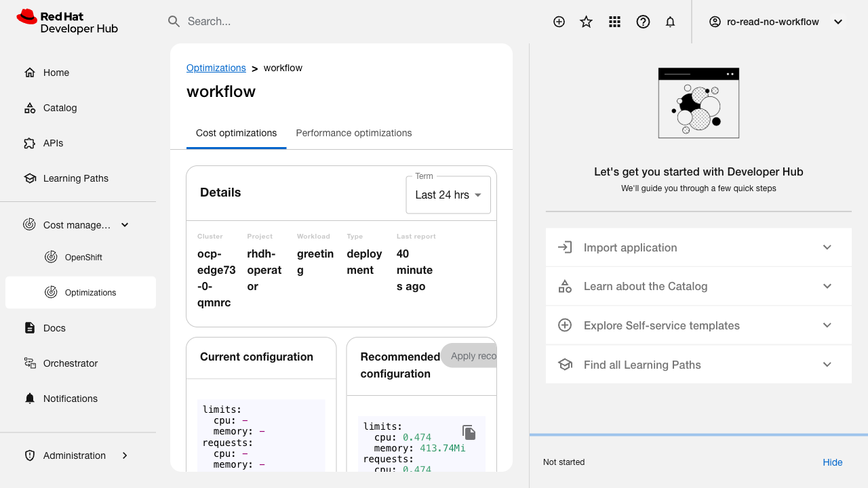Hide the quick start panel

(x=832, y=462)
